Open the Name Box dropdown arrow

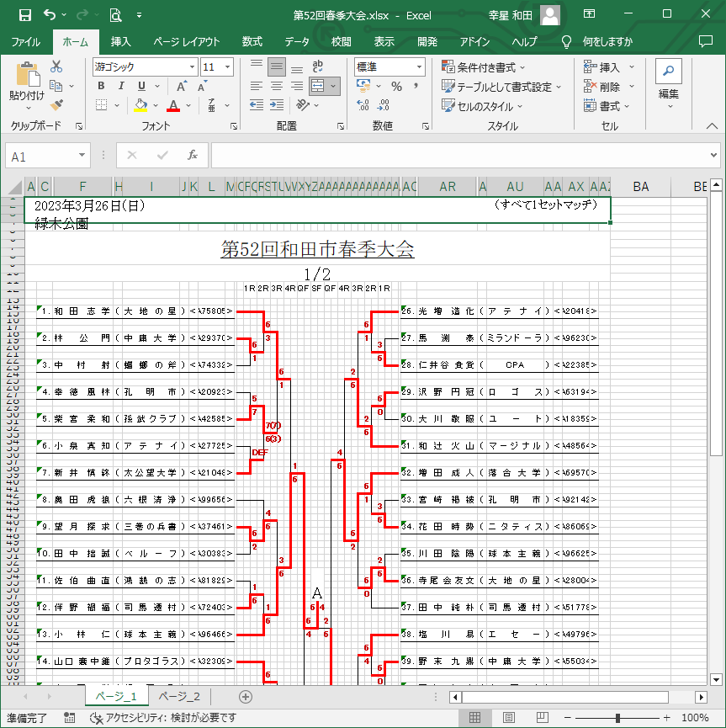pos(82,155)
